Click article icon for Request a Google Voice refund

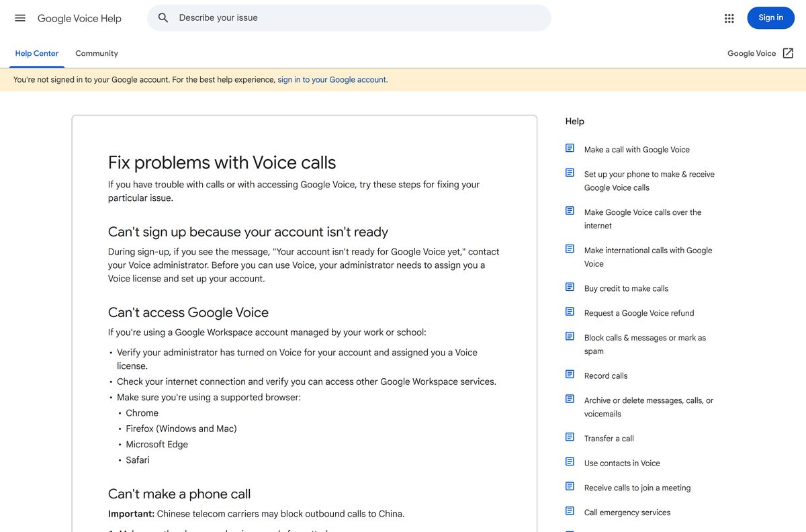coord(570,312)
